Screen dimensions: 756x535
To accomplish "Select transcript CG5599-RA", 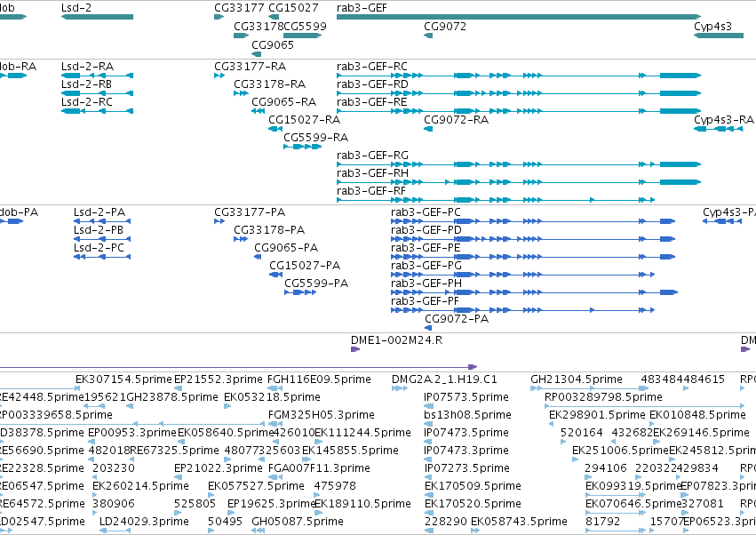I will [315, 138].
